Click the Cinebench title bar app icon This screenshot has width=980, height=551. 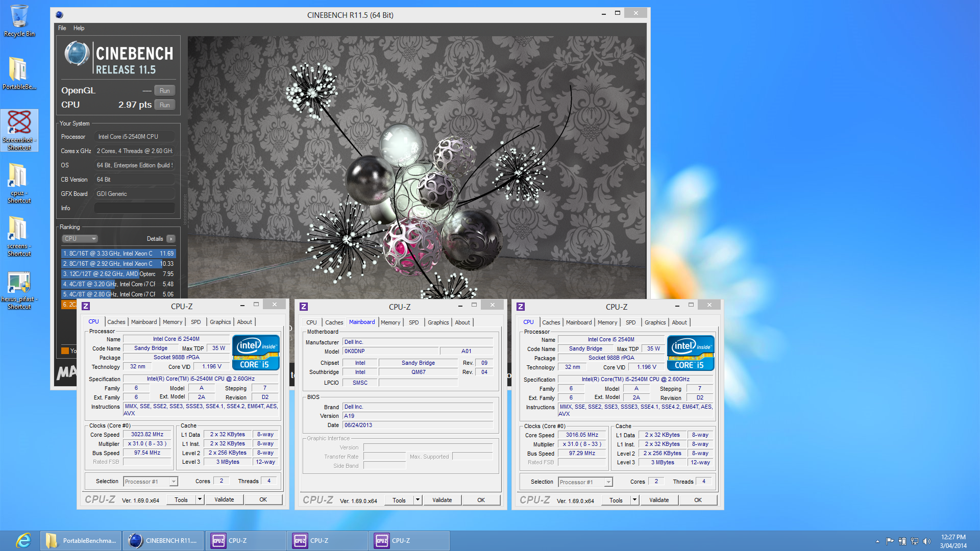coord(59,15)
